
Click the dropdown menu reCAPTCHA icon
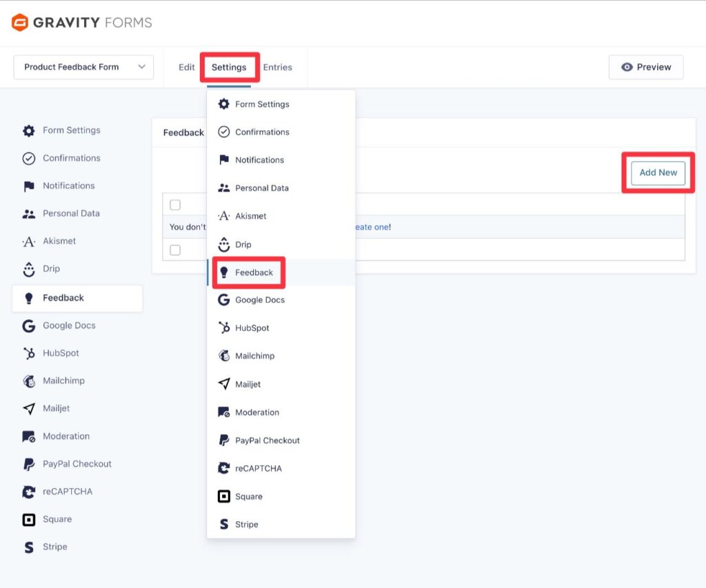coord(224,468)
